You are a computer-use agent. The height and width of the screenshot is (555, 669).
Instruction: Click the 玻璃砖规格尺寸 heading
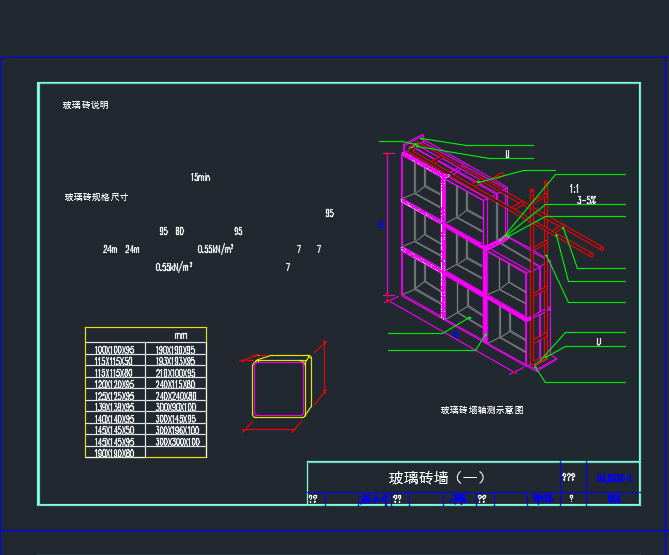coord(96,197)
